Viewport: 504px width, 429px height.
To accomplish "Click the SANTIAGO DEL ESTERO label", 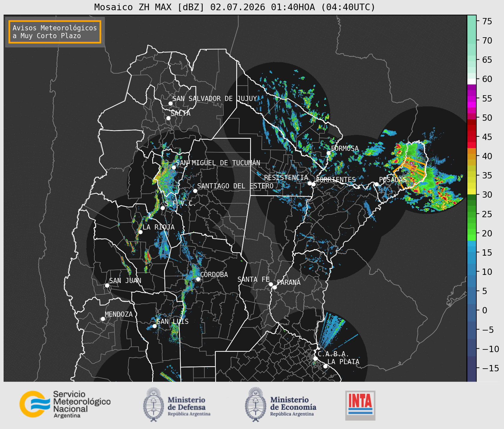I will pos(235,186).
